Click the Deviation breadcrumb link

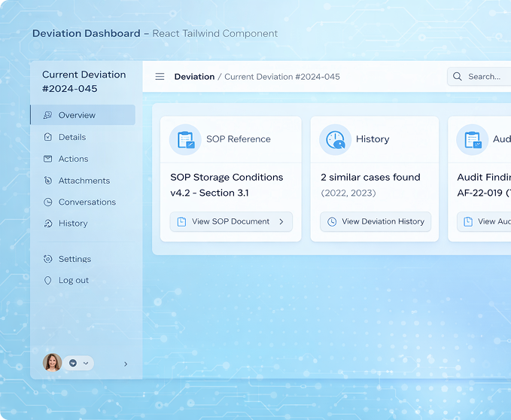(x=194, y=77)
